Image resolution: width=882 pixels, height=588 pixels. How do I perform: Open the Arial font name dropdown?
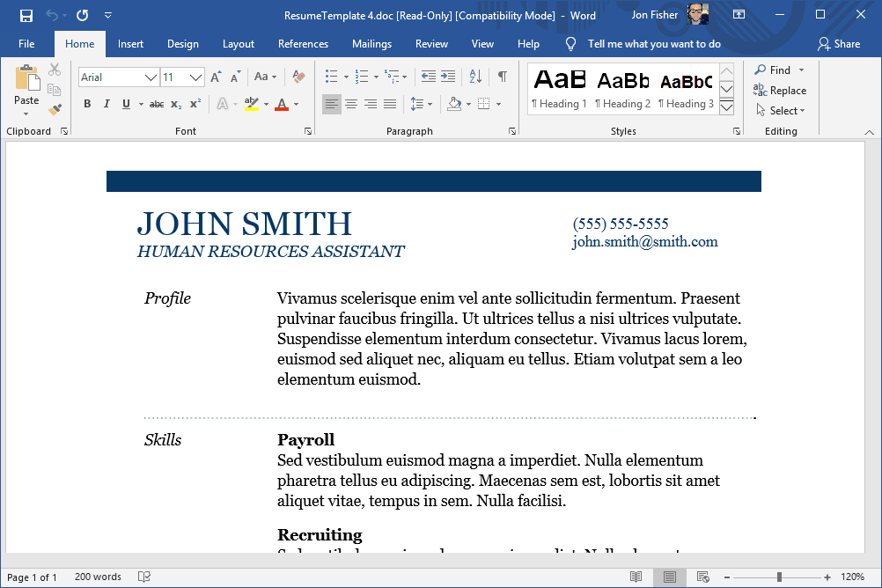[151, 77]
